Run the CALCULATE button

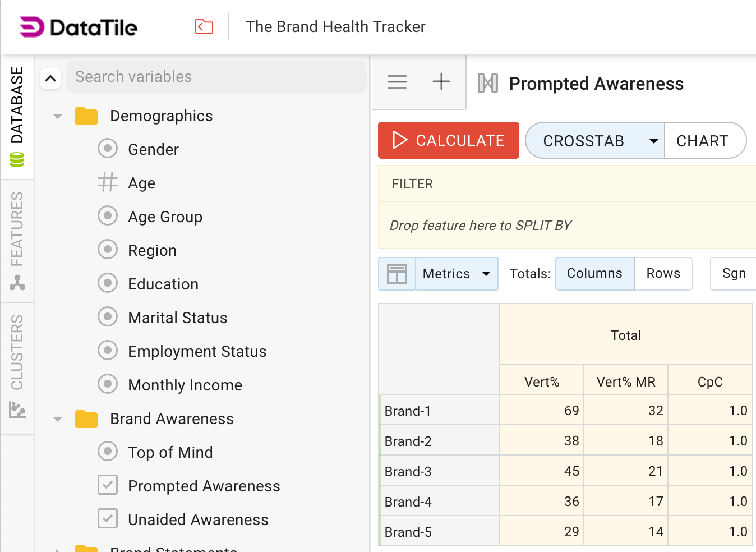tap(449, 140)
